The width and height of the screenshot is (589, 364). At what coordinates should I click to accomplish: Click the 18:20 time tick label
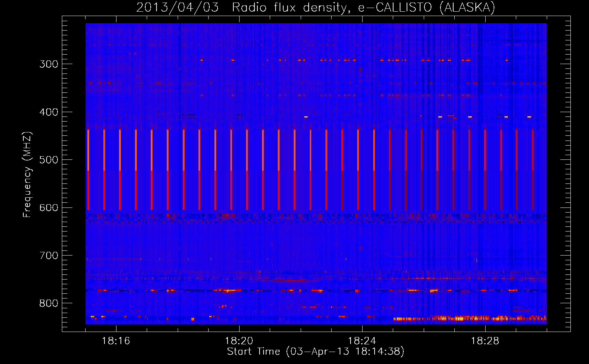click(239, 341)
